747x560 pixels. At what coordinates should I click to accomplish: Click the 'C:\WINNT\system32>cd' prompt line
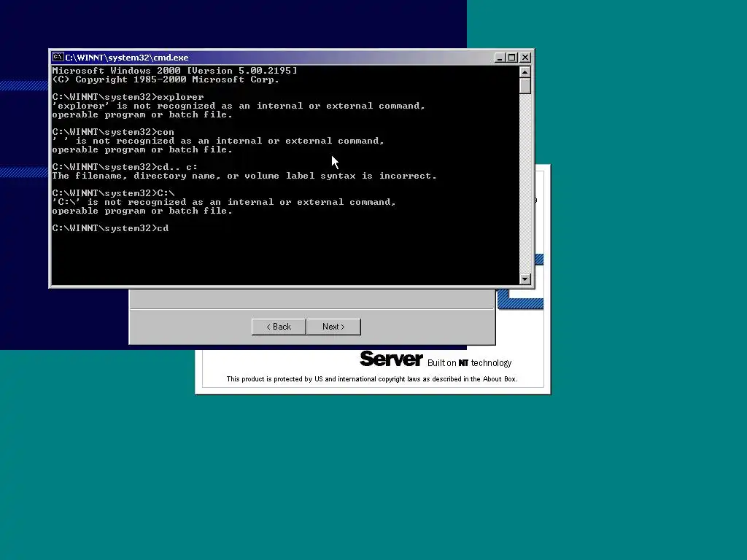[111, 228]
